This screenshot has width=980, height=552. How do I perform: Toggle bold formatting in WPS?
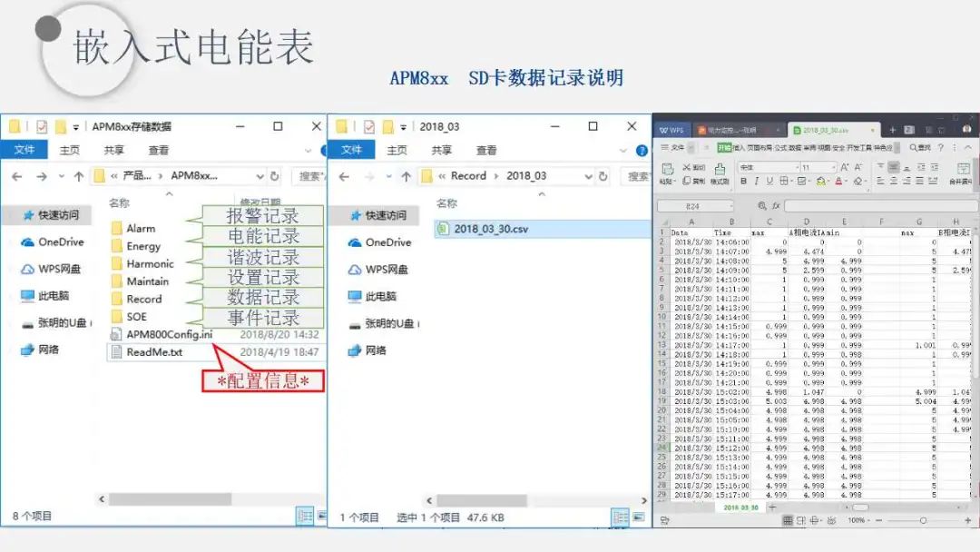(743, 180)
